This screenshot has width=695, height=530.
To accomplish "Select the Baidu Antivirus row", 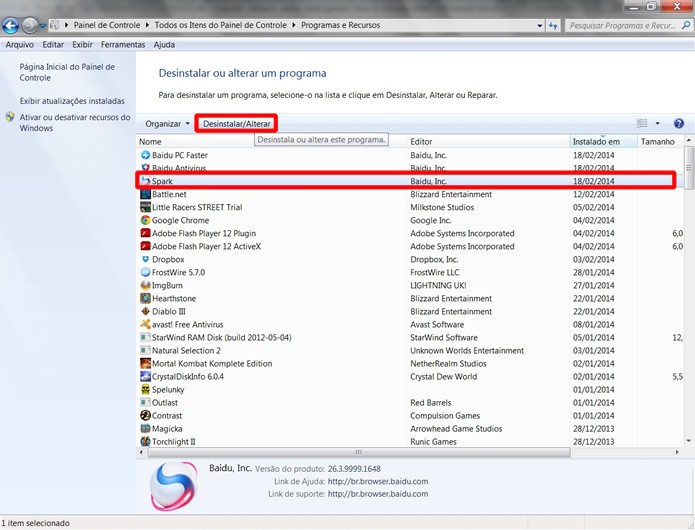I will 410,168.
